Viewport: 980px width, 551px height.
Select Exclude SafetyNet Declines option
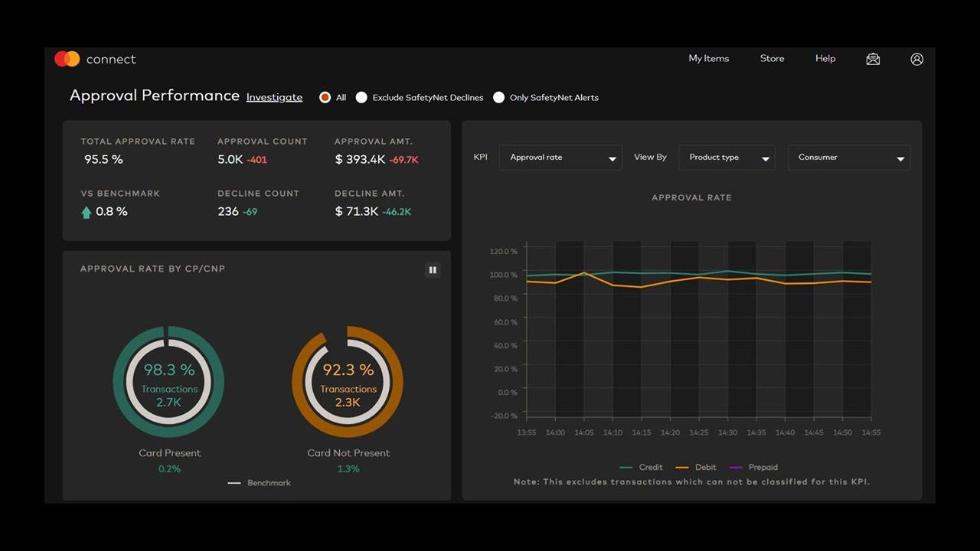point(361,97)
